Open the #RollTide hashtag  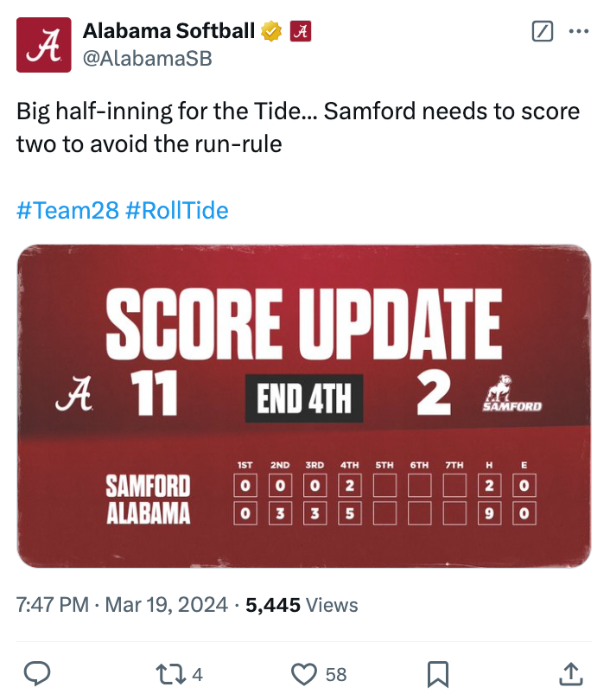(x=177, y=210)
